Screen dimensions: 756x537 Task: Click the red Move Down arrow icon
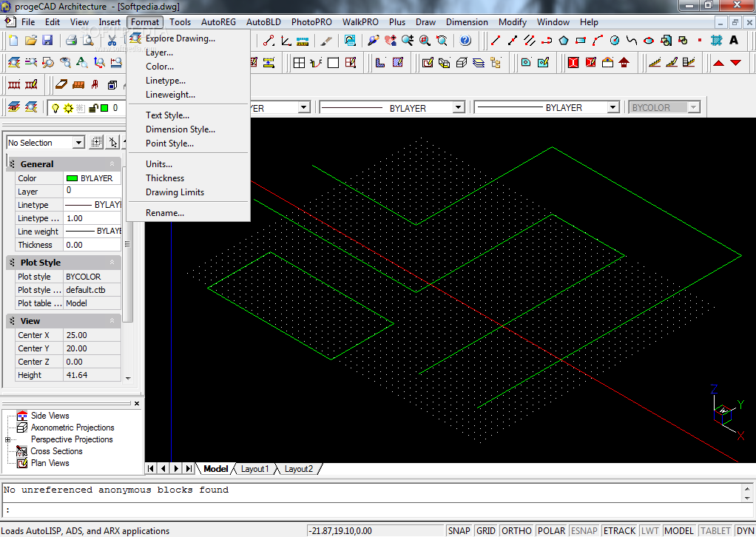[x=736, y=63]
